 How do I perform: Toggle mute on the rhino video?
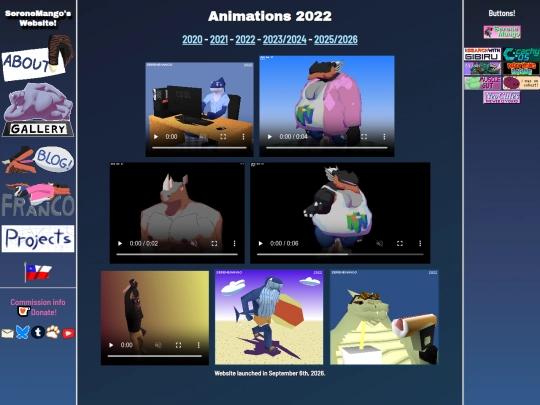tap(194, 243)
